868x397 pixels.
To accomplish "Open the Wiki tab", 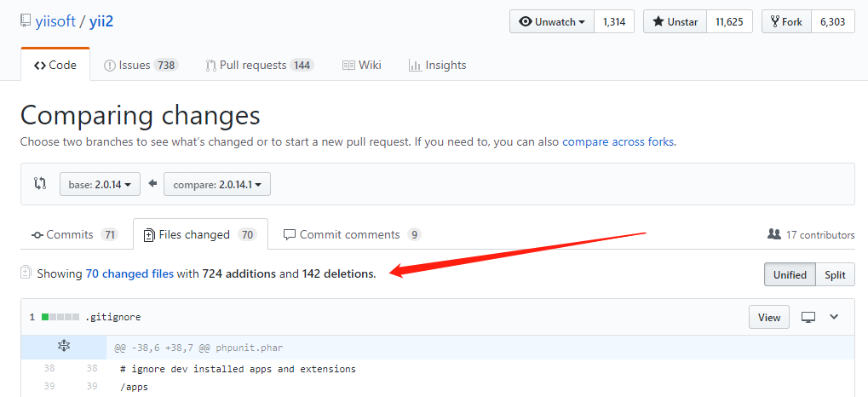I will 362,66.
